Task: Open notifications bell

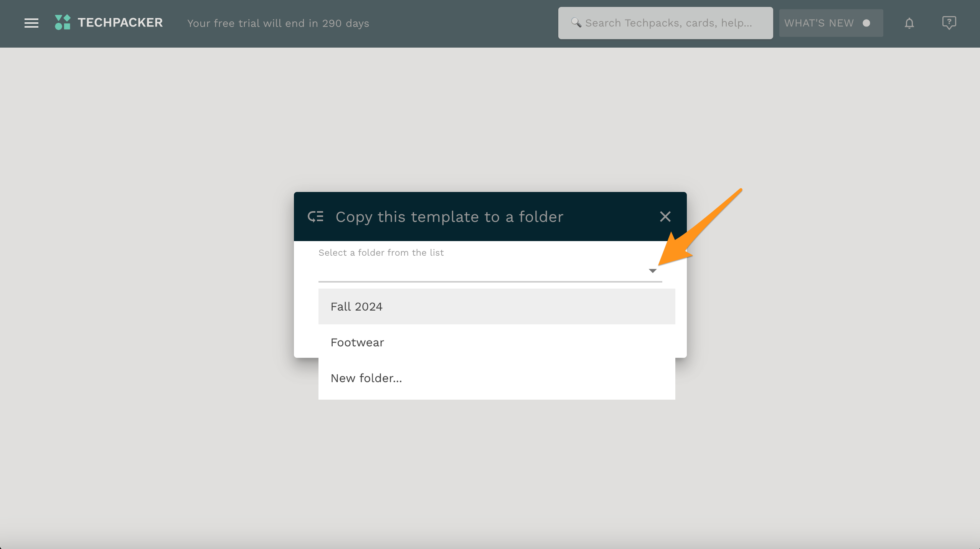Action: pyautogui.click(x=909, y=23)
